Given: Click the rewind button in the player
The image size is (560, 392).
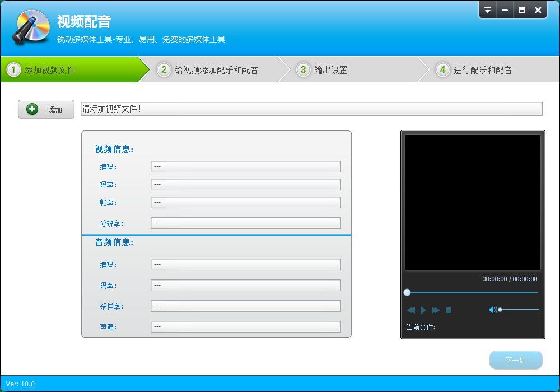Looking at the screenshot, I should tap(410, 310).
